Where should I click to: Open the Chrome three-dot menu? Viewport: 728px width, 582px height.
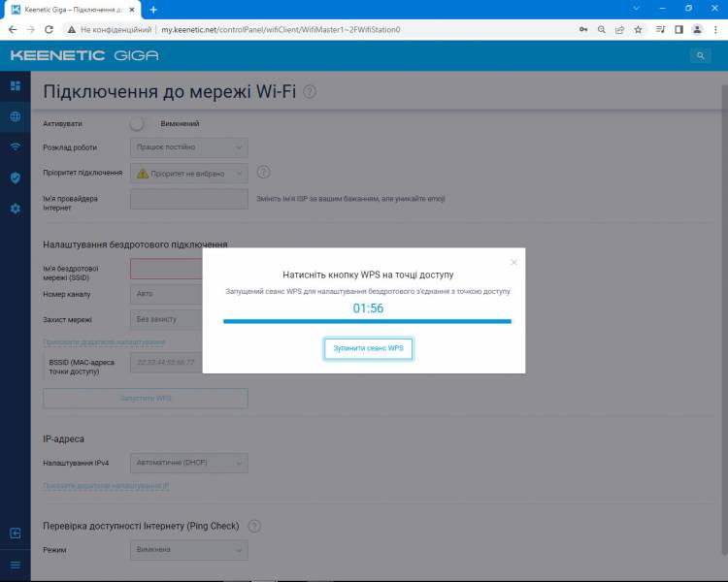(x=715, y=30)
